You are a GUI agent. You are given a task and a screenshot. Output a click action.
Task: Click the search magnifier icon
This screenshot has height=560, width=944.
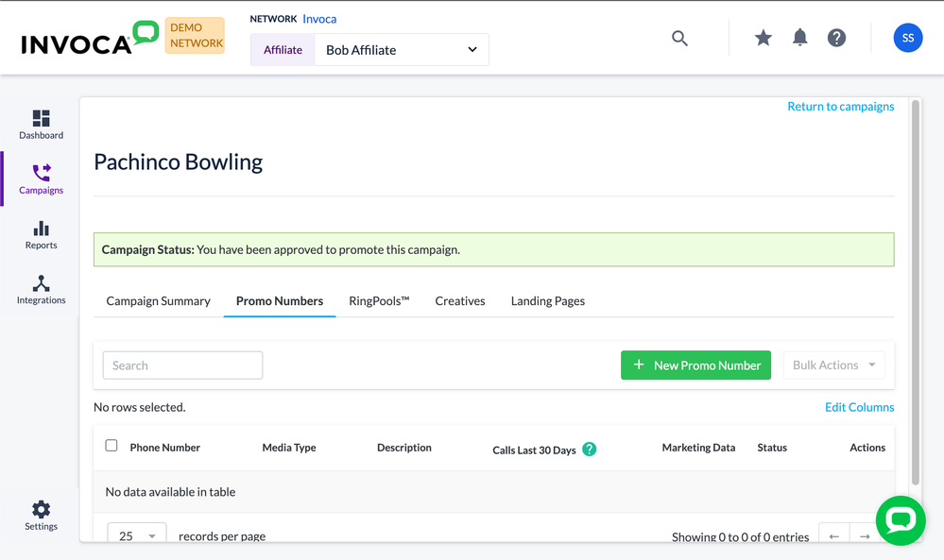[x=679, y=38]
